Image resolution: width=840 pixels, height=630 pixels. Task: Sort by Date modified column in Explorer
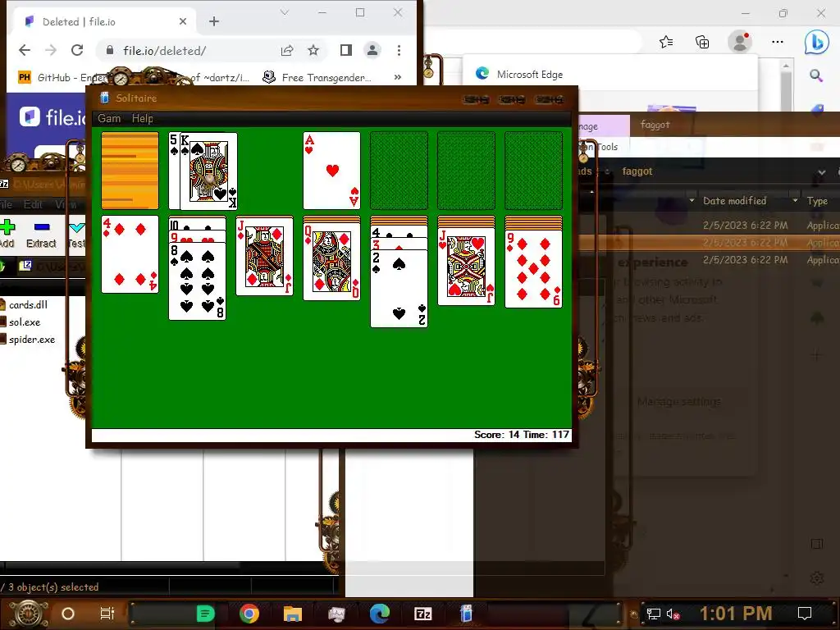[734, 201]
